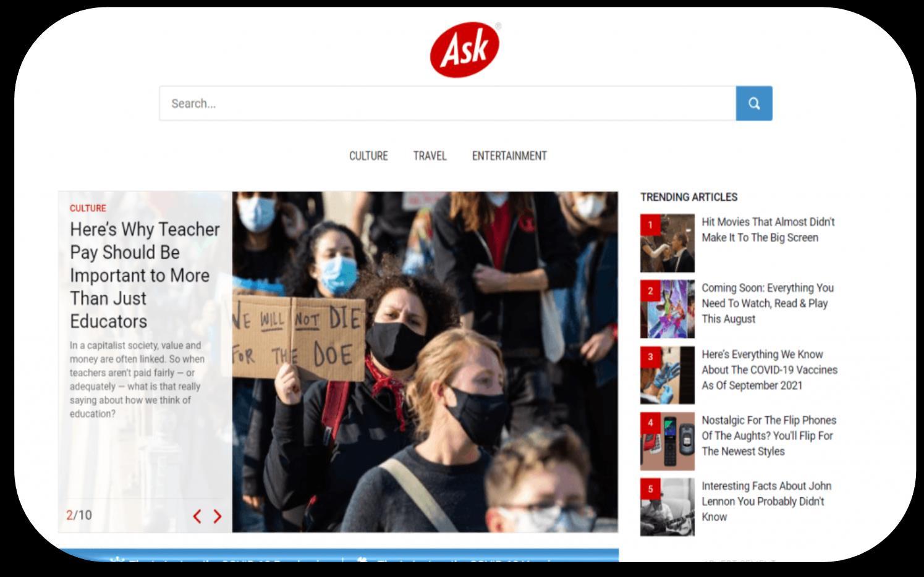Open thumbnail for trending article 2
Image resolution: width=924 pixels, height=577 pixels.
pyautogui.click(x=668, y=309)
